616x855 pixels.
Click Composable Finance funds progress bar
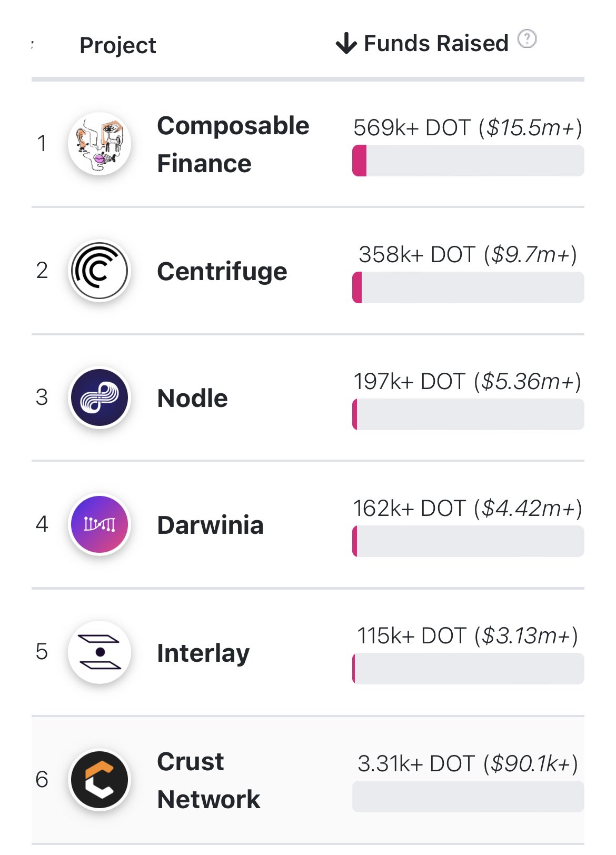click(x=468, y=161)
